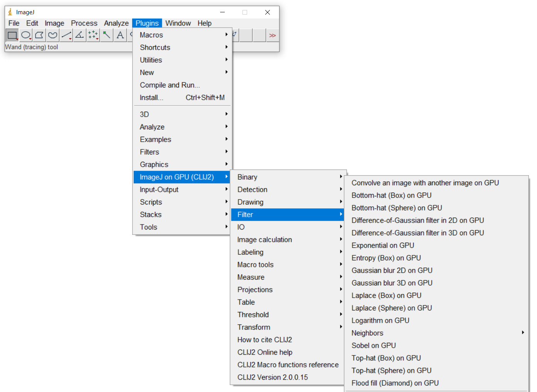Open the Measure submenu
The height and width of the screenshot is (392, 537).
pos(287,277)
